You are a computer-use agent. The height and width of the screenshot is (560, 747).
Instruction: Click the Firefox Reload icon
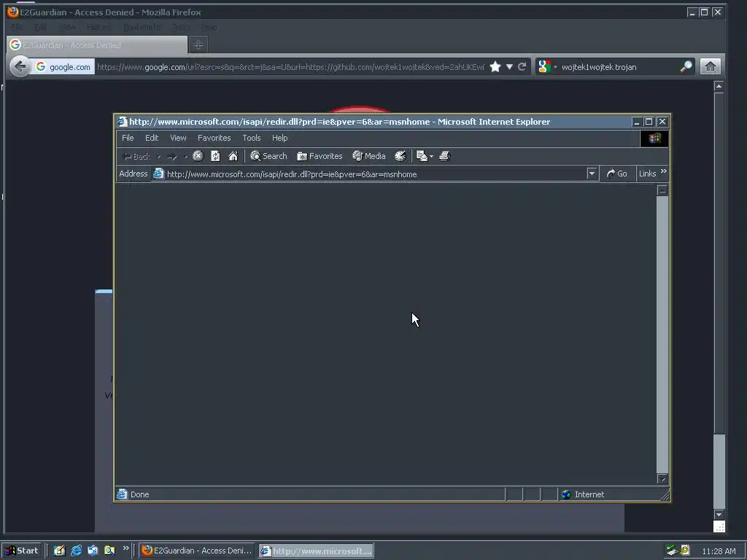(x=522, y=66)
